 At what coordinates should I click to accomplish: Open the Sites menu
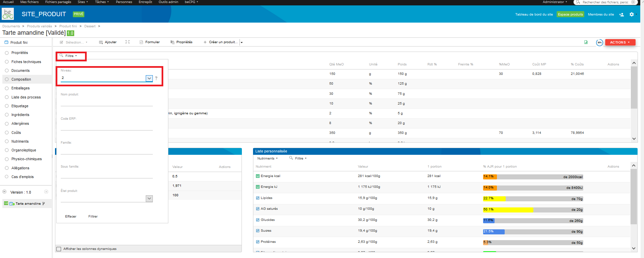(x=83, y=2)
